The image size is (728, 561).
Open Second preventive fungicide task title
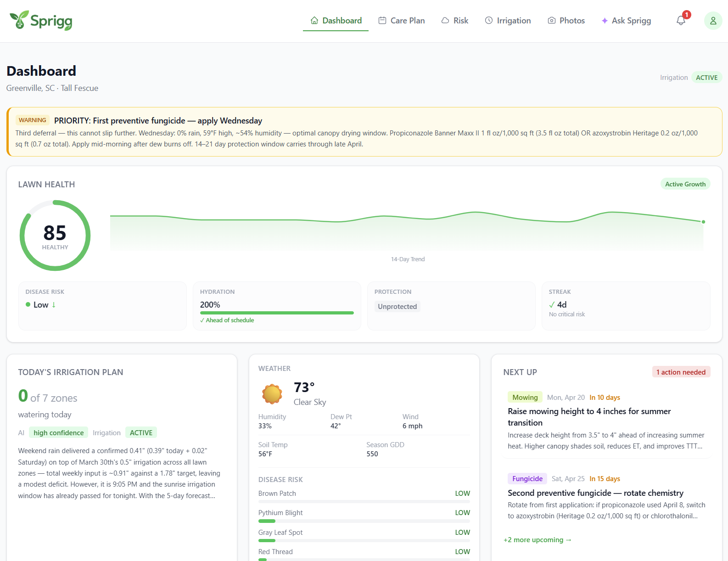tap(595, 493)
